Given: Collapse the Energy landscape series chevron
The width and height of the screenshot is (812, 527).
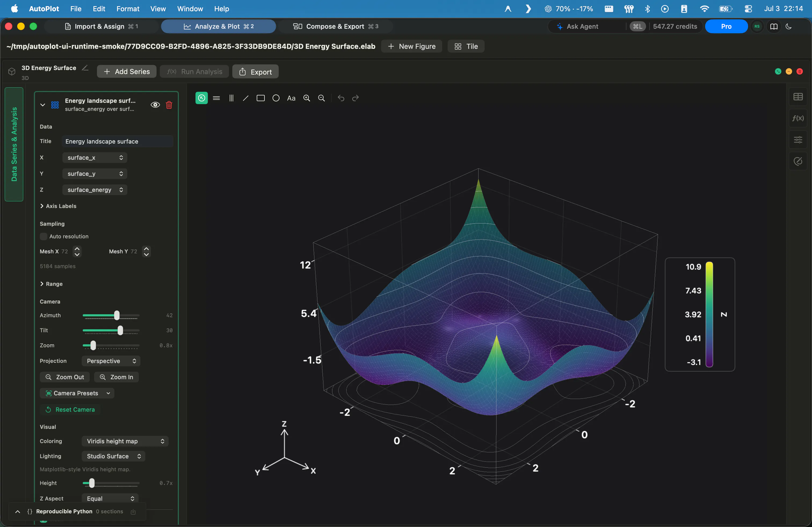Looking at the screenshot, I should [x=43, y=105].
